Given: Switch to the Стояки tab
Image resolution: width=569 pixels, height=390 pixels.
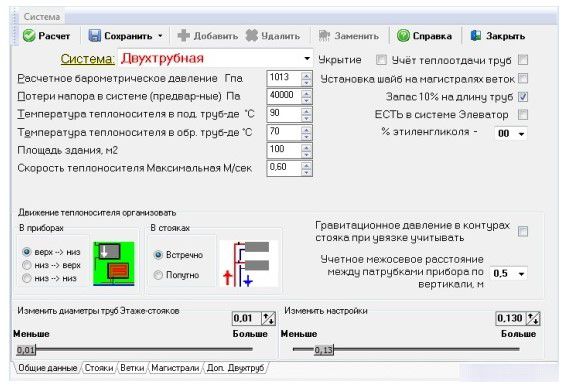Looking at the screenshot, I should (x=99, y=368).
